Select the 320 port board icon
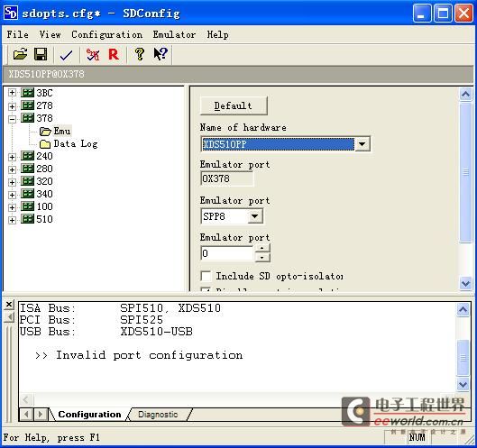This screenshot has height=448, width=477. (27, 181)
